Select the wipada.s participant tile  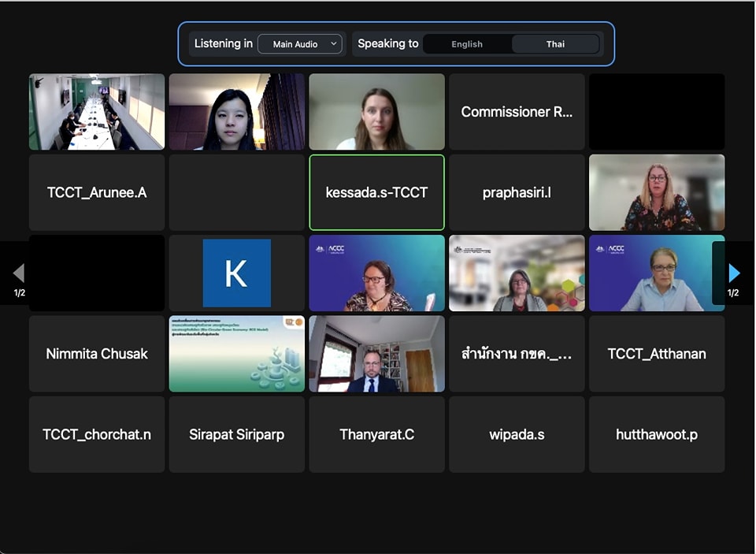[x=517, y=434]
